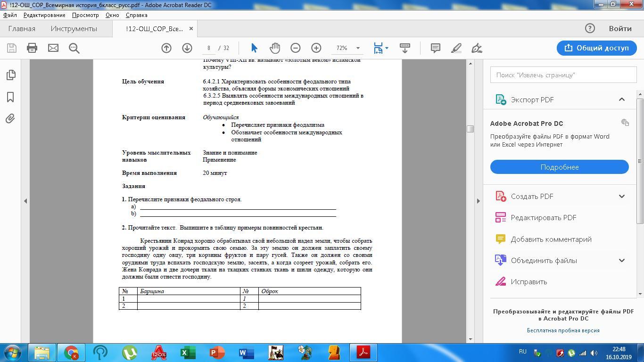Image resolution: width=644 pixels, height=362 pixels.
Task: Expand the Создать PDF section
Action: click(621, 196)
